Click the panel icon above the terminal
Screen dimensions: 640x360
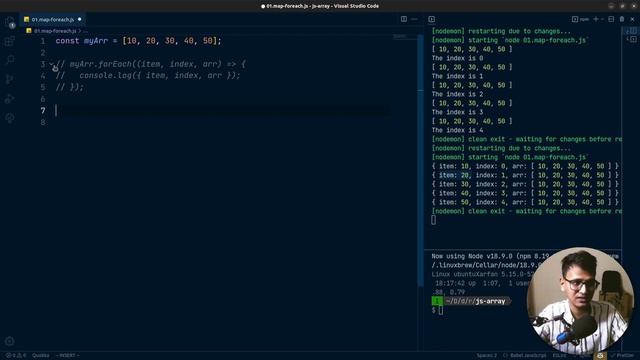(x=431, y=19)
